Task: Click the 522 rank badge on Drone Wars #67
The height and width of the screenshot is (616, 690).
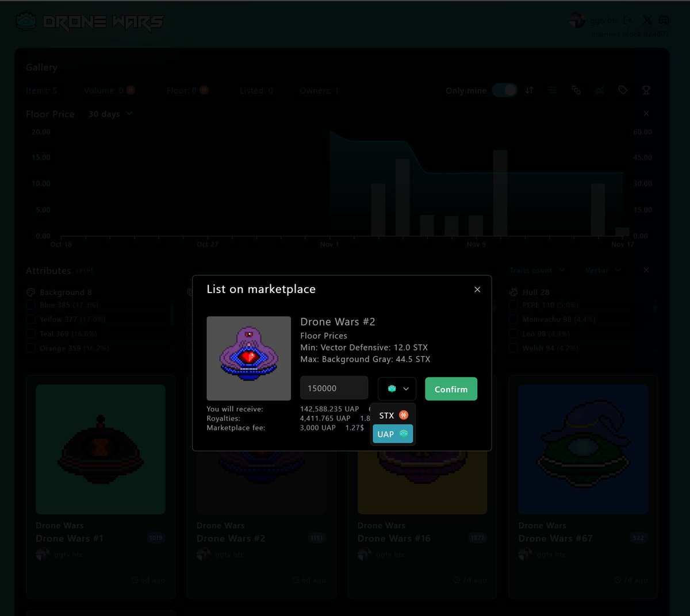Action: [x=638, y=538]
